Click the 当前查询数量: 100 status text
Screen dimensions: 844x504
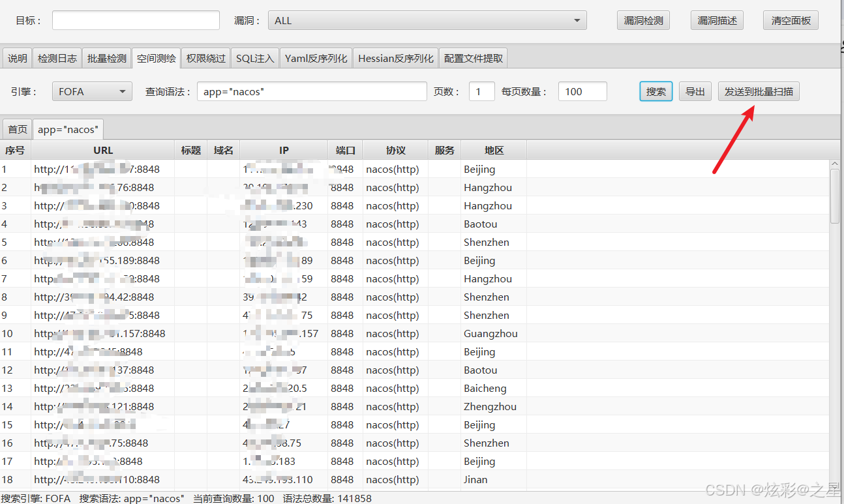234,498
